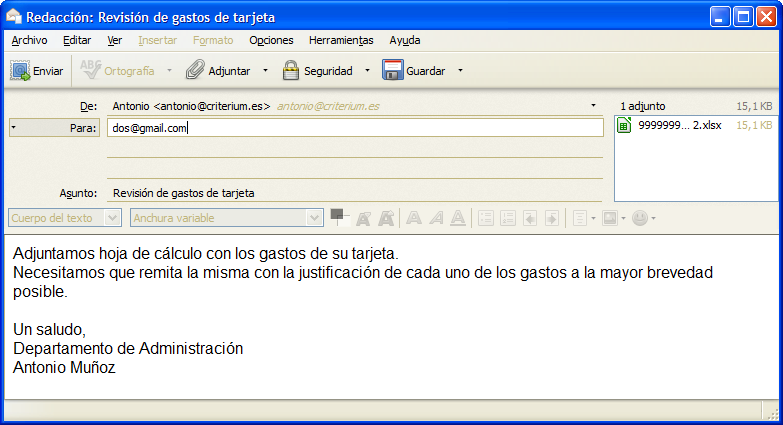Click the 'Un saludo,' line
This screenshot has height=425, width=783.
(x=49, y=330)
